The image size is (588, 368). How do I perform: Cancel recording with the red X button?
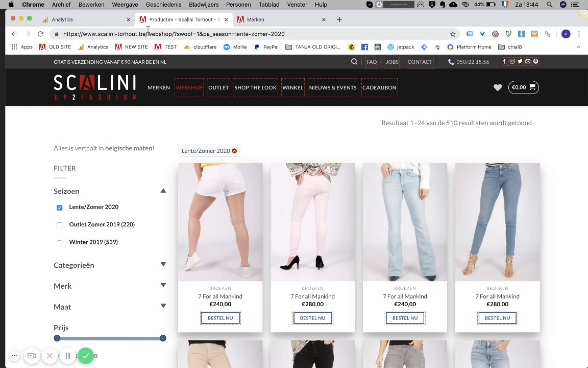tap(50, 356)
